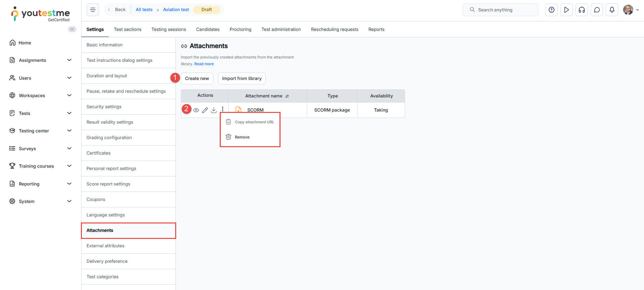Open the help question mark icon
644x290 pixels.
(x=551, y=10)
